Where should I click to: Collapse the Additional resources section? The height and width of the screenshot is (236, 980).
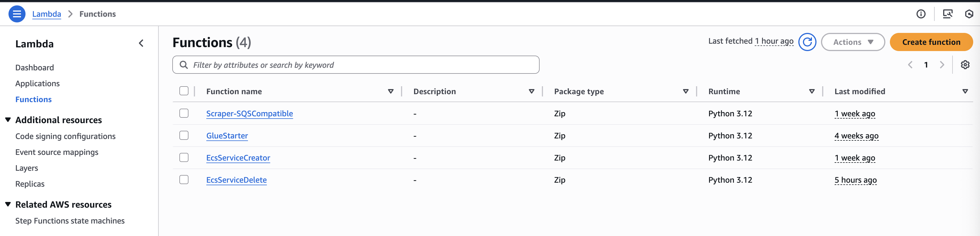(x=8, y=120)
